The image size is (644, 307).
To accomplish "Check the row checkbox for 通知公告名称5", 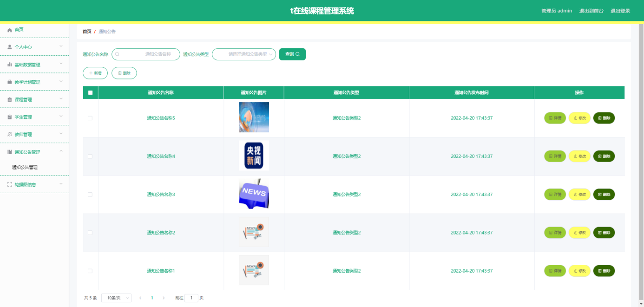I will [x=90, y=118].
